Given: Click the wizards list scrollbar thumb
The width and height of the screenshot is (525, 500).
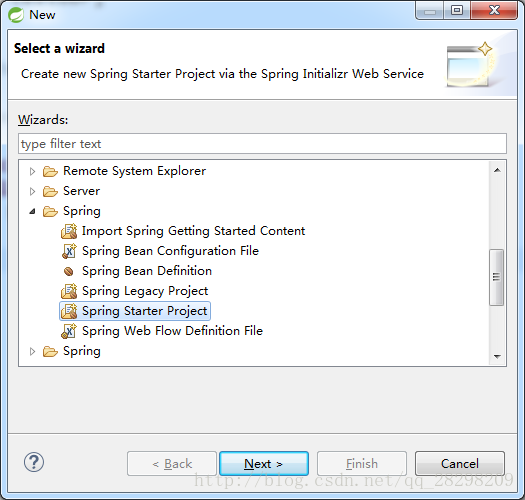Looking at the screenshot, I should click(x=497, y=277).
